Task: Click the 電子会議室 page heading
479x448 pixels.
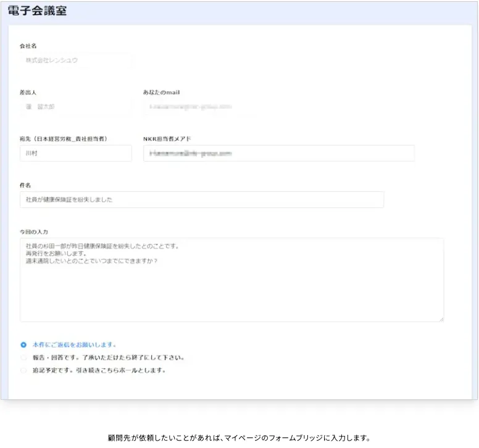Action: point(37,10)
